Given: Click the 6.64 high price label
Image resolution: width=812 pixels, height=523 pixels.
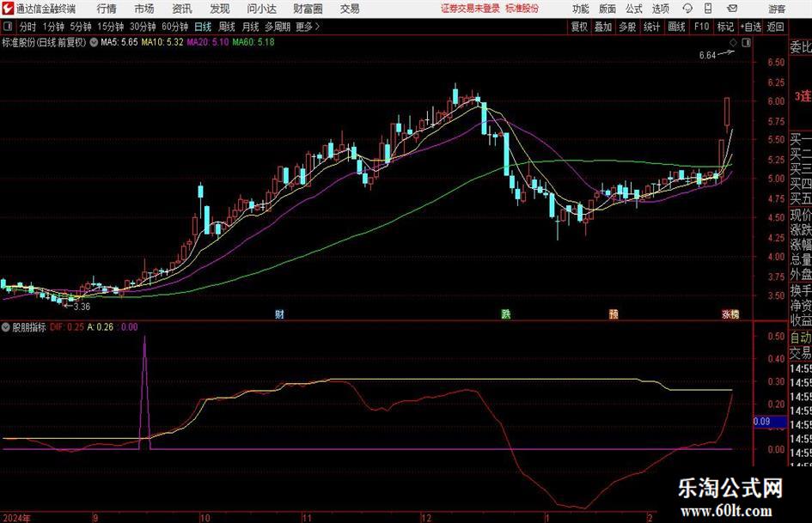Looking at the screenshot, I should pos(707,56).
